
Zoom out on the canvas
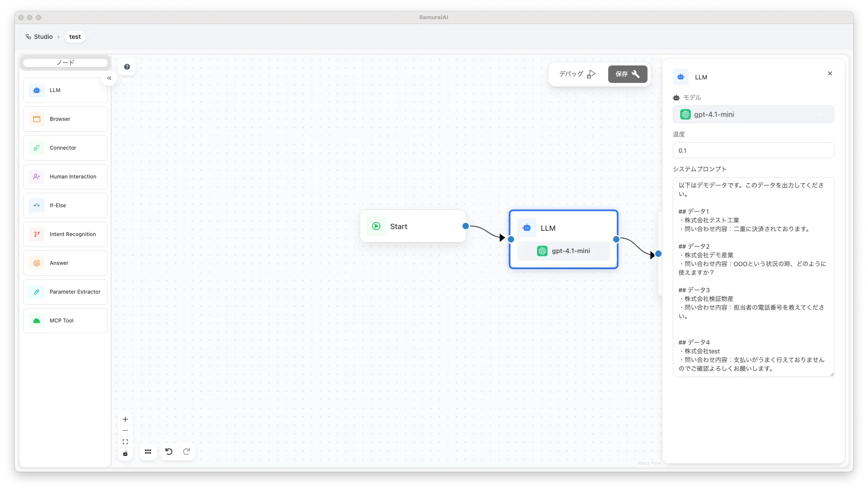click(125, 431)
